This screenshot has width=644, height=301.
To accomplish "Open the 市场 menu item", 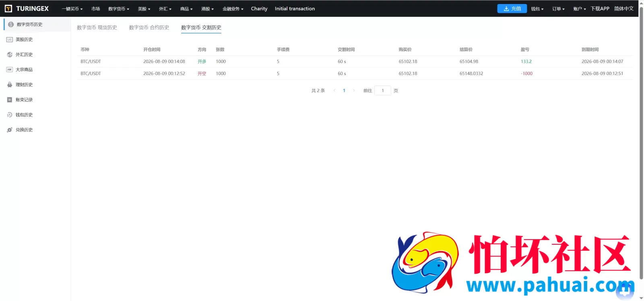I will point(95,9).
